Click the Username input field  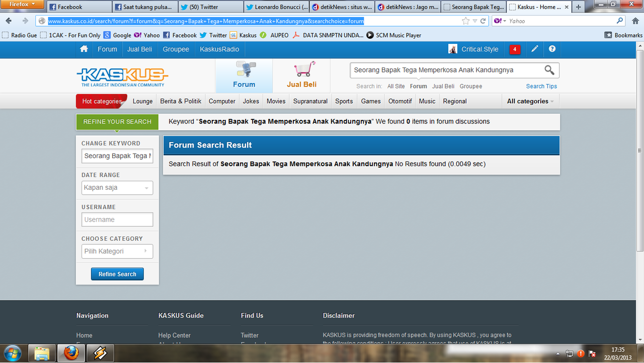(x=117, y=220)
